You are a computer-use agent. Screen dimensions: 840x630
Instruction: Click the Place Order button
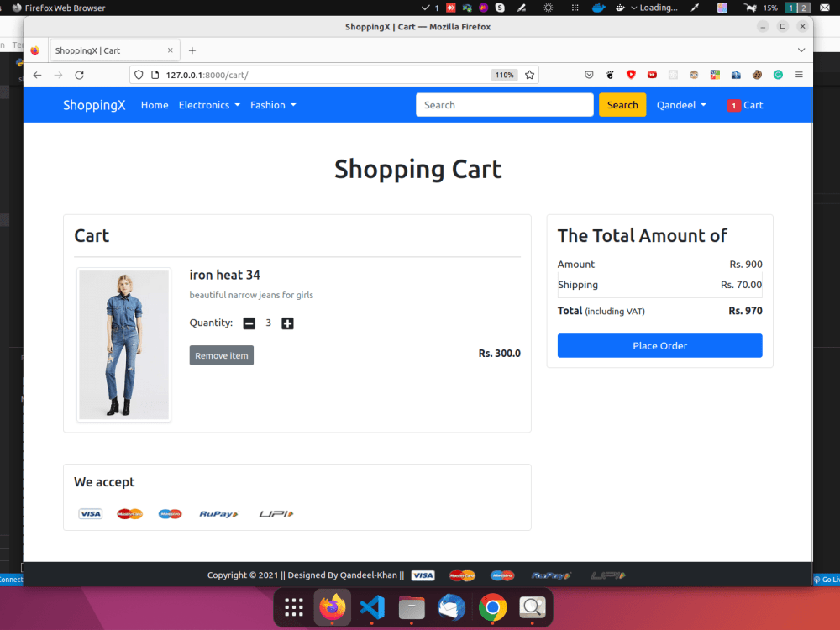click(659, 345)
